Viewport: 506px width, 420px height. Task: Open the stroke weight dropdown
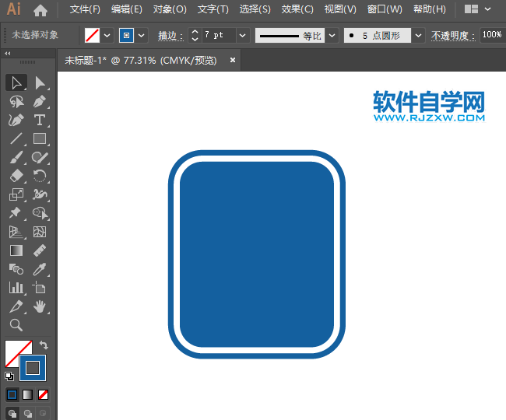coord(241,36)
